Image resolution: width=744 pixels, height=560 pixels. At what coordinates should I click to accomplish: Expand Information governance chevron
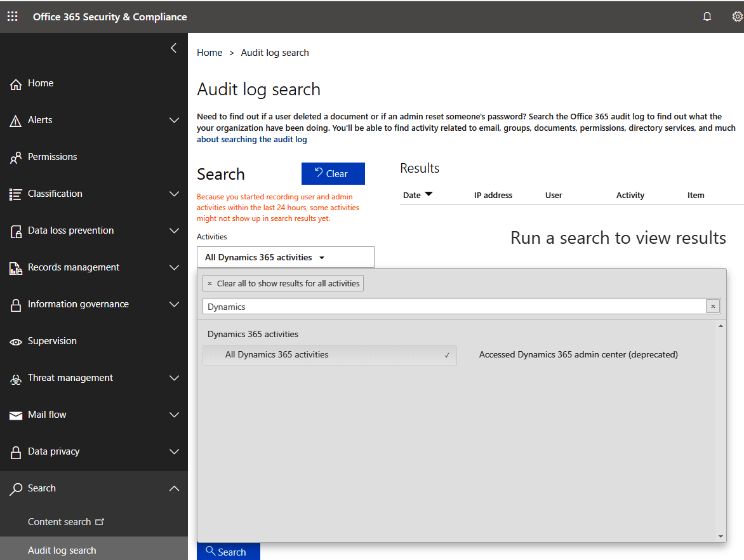click(174, 304)
